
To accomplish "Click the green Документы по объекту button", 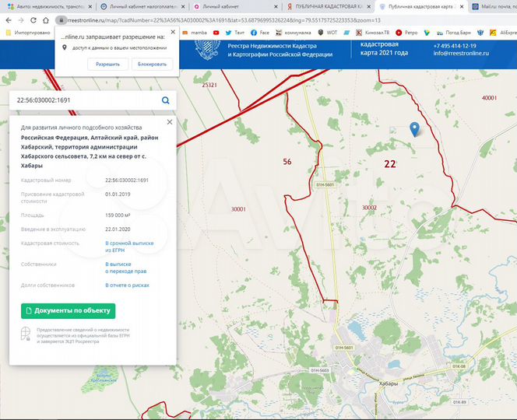I will (68, 311).
